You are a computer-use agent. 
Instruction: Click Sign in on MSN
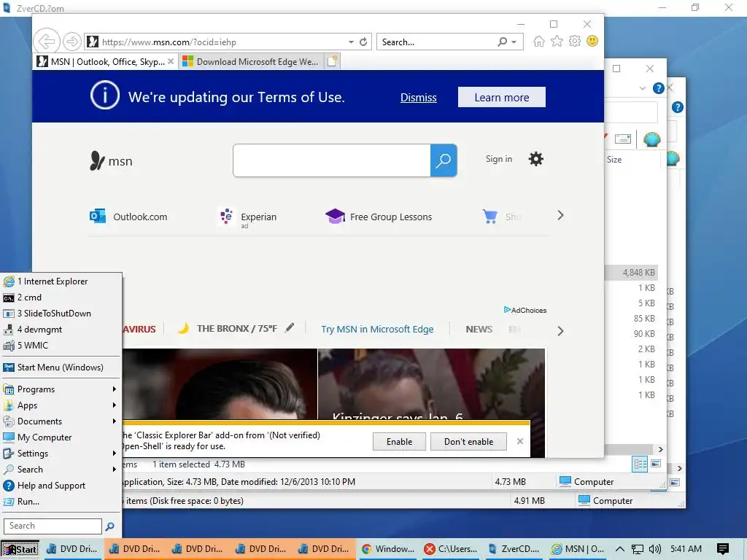(x=499, y=159)
